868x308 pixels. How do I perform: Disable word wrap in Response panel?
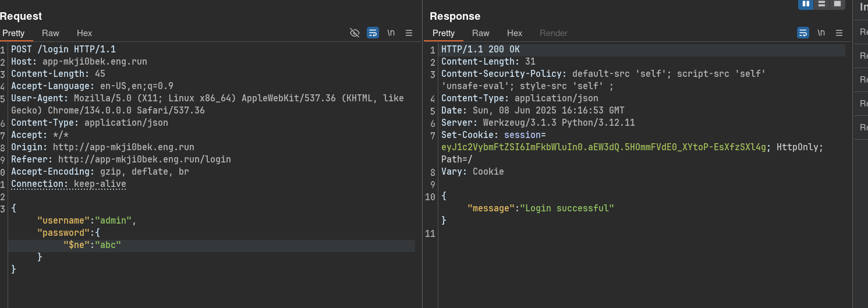[803, 33]
